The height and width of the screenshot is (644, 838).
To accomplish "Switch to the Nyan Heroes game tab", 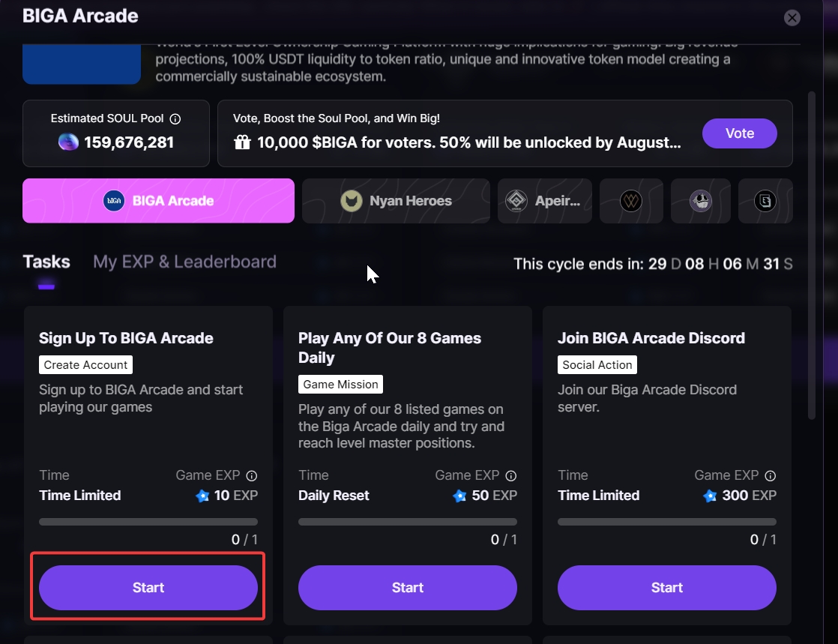I will [396, 201].
